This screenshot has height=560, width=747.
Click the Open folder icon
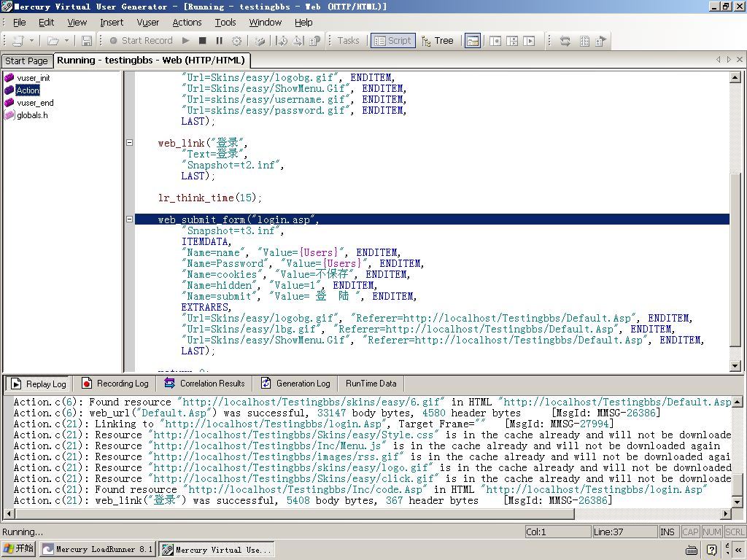click(53, 41)
